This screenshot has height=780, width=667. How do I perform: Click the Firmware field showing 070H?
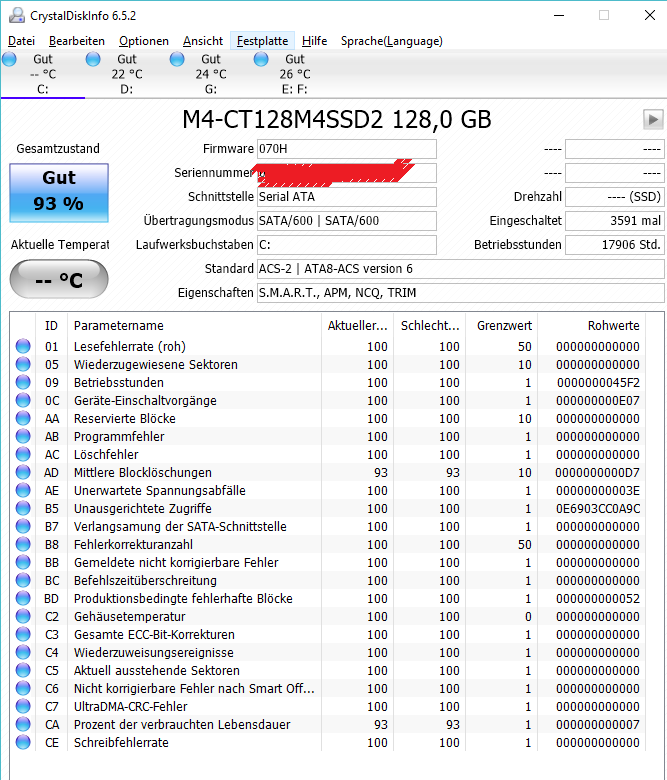tap(347, 149)
